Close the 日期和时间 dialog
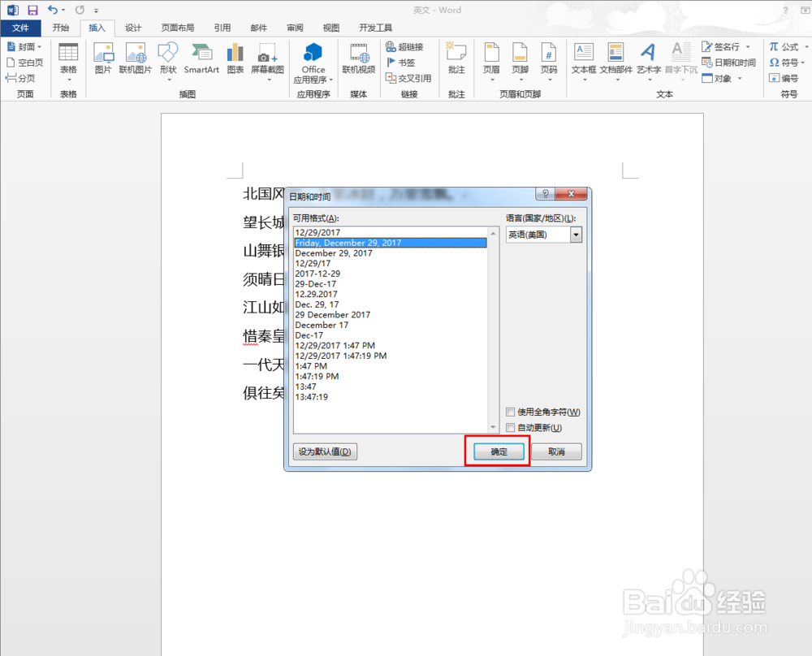Screen dimensions: 812x656 571,194
